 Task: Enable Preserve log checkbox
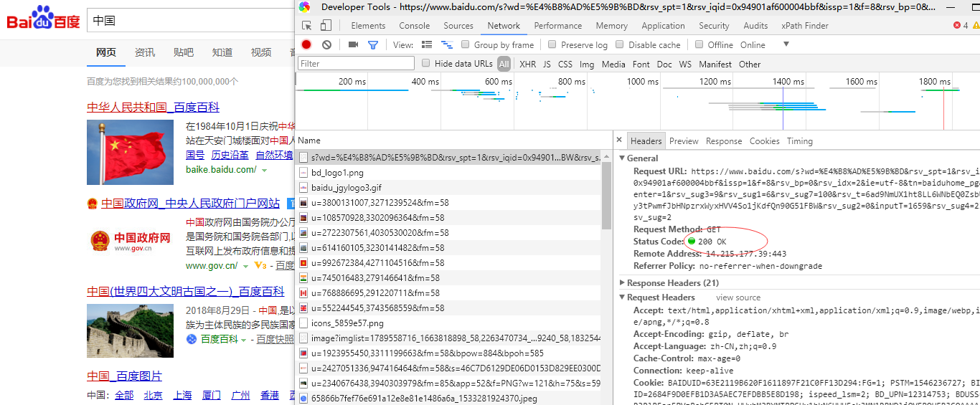click(552, 44)
